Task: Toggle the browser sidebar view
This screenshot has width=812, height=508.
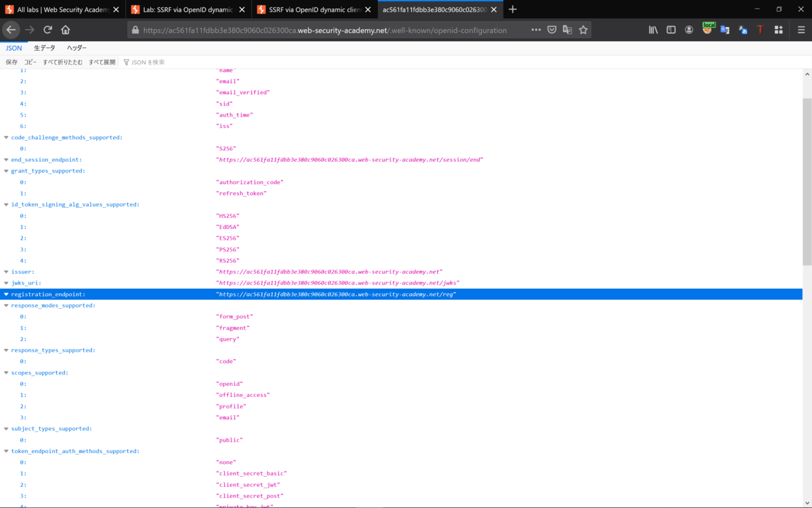Action: click(671, 29)
